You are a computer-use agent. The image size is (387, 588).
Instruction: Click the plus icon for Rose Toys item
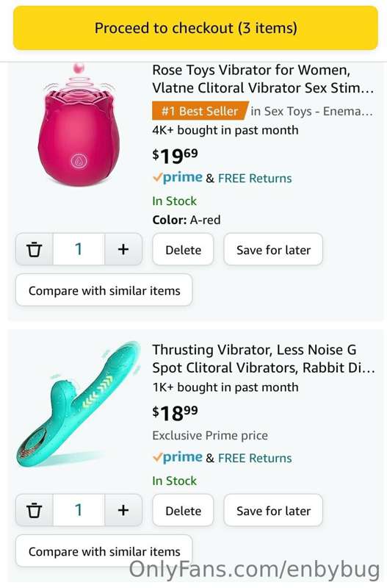coord(123,249)
